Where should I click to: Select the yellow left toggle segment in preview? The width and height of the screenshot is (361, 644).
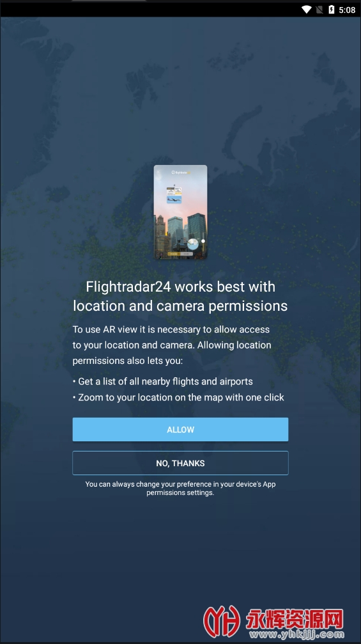174,254
